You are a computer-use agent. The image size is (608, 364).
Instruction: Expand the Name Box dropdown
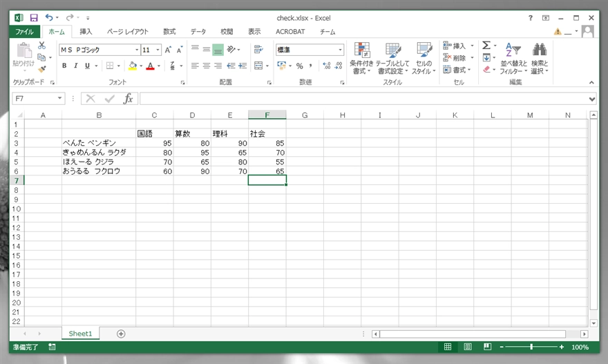click(x=59, y=99)
